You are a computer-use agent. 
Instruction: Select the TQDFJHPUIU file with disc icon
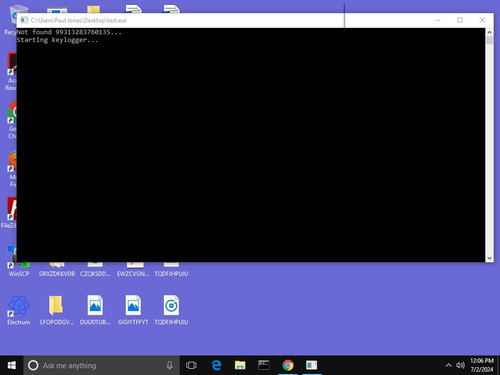point(171,309)
